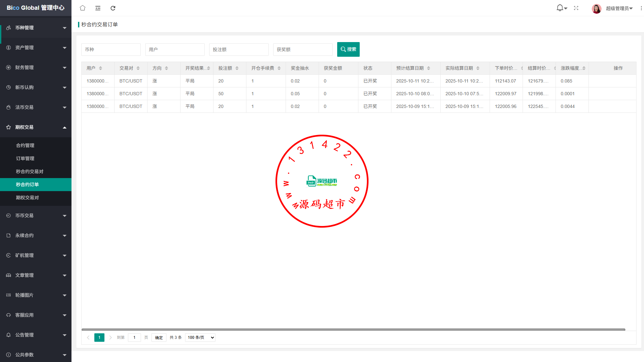Image resolution: width=644 pixels, height=362 pixels.
Task: Click the super admin avatar image
Action: [596, 8]
